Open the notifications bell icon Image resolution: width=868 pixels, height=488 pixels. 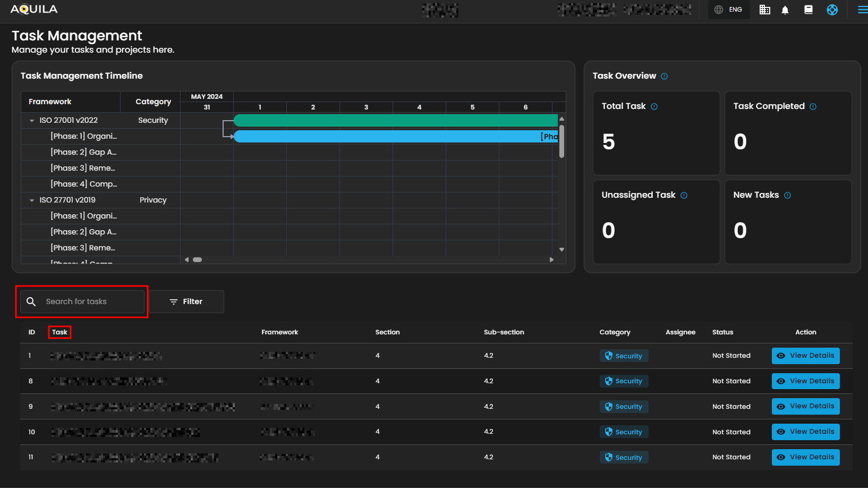pyautogui.click(x=785, y=10)
